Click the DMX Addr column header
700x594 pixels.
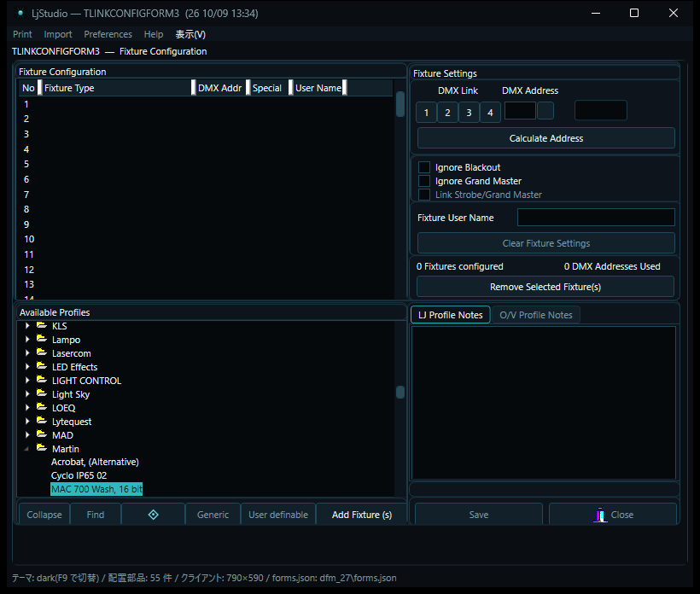pyautogui.click(x=220, y=88)
